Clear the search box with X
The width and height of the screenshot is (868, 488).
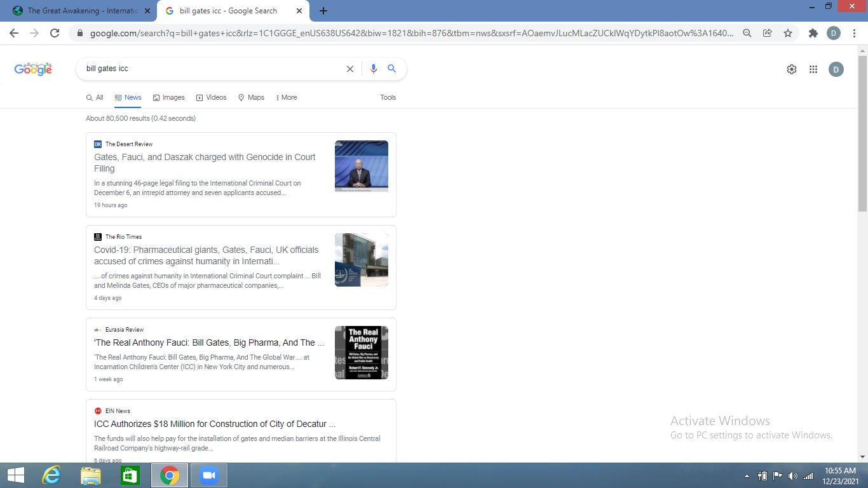349,69
